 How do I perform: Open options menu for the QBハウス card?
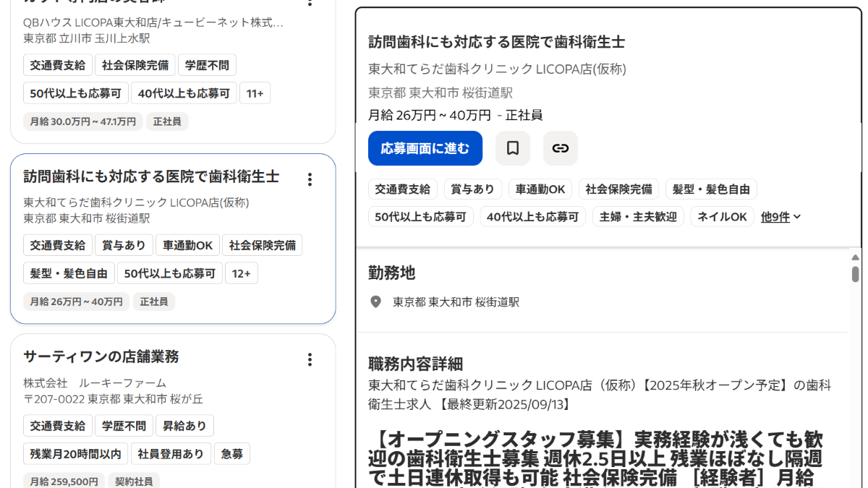[x=310, y=2]
